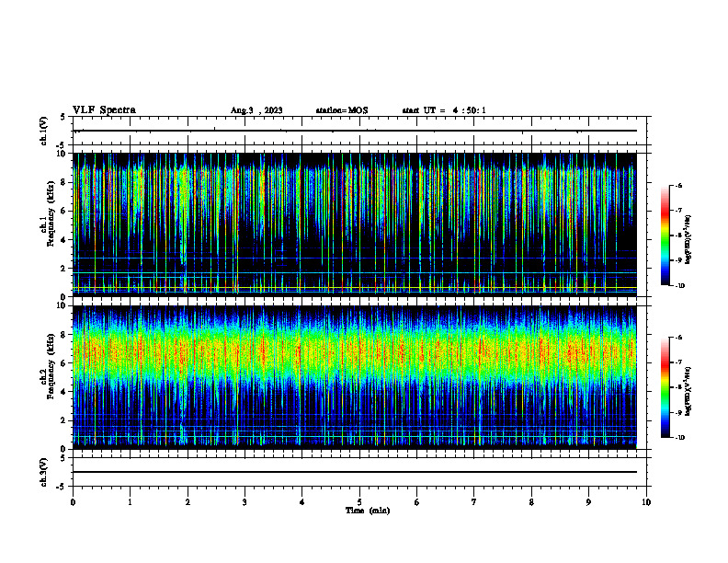Click inside the ch.2 spectrogram panel
Viewport: 728px width, 563px height.
354,377
